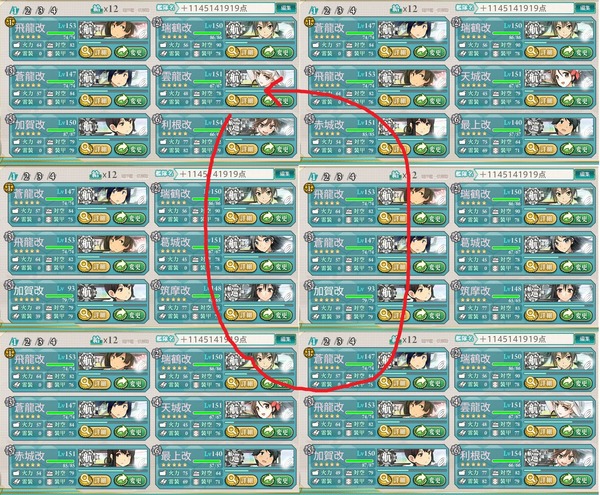Bottom-left panel: open 赤城改 詳細 details

(95, 480)
